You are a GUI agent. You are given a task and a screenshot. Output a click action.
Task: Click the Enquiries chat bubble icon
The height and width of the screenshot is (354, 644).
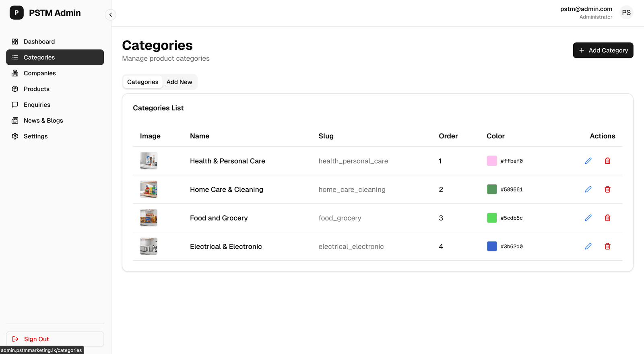pyautogui.click(x=15, y=105)
